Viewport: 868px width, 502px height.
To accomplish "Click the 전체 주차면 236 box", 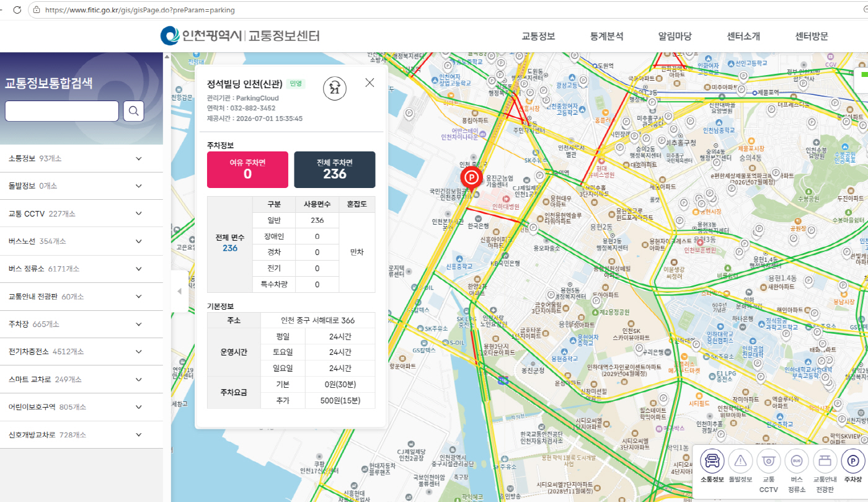I will tap(335, 169).
